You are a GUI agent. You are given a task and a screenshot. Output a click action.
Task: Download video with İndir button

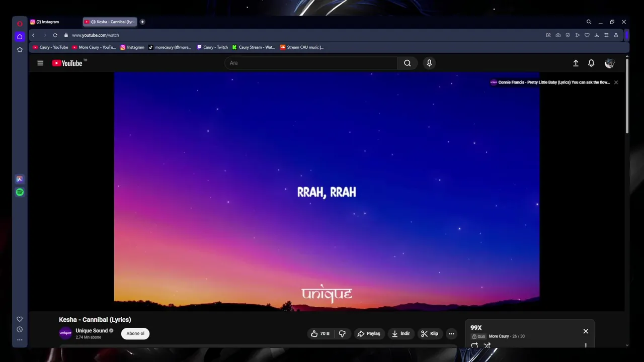coord(401,333)
